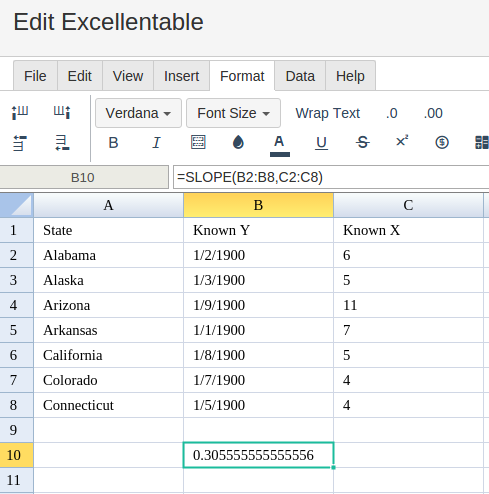This screenshot has width=489, height=494.
Task: Open the Verdana font dropdown
Action: click(x=138, y=113)
